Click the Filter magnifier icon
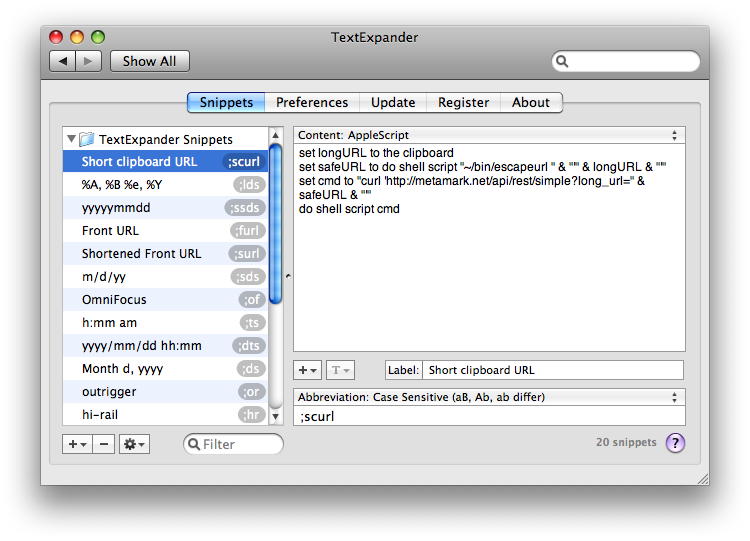The image size is (750, 541). click(x=194, y=444)
